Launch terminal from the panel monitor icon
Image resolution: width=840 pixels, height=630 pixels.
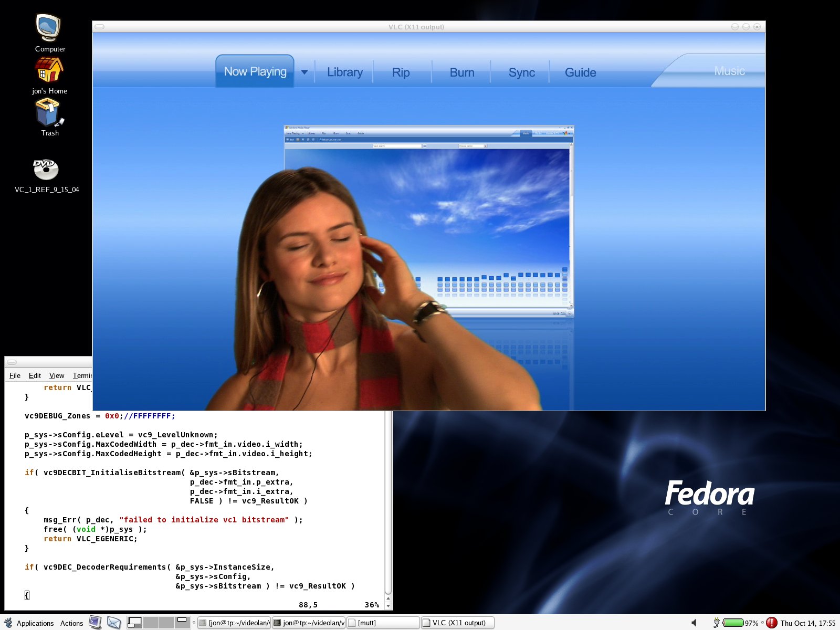click(x=95, y=623)
